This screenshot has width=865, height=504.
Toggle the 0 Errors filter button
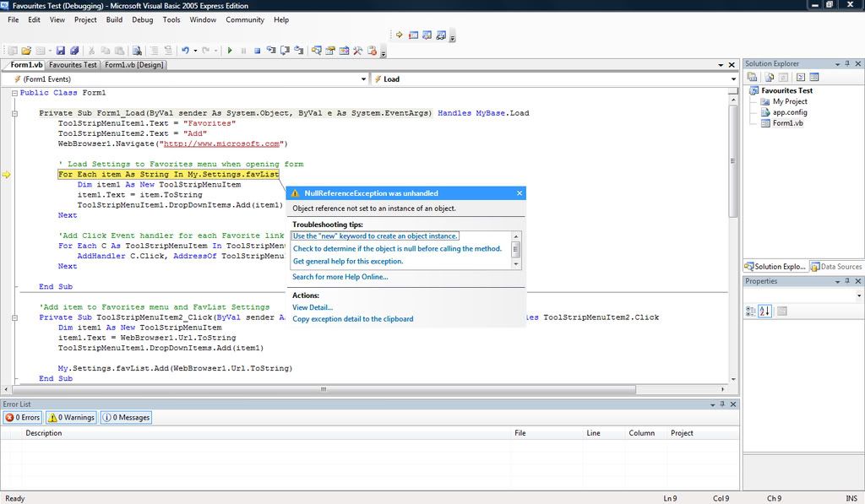[x=23, y=417]
